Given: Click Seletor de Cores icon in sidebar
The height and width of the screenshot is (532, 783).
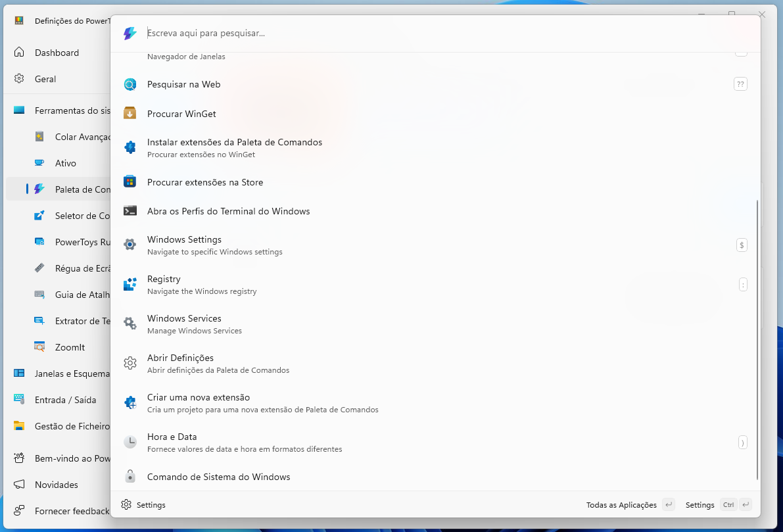Looking at the screenshot, I should tap(39, 215).
